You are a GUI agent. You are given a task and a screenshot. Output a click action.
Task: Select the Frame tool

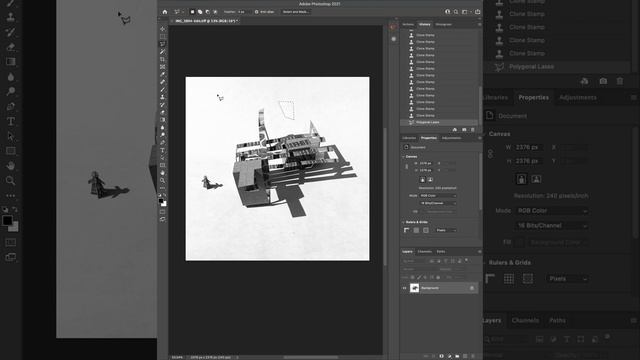162,67
